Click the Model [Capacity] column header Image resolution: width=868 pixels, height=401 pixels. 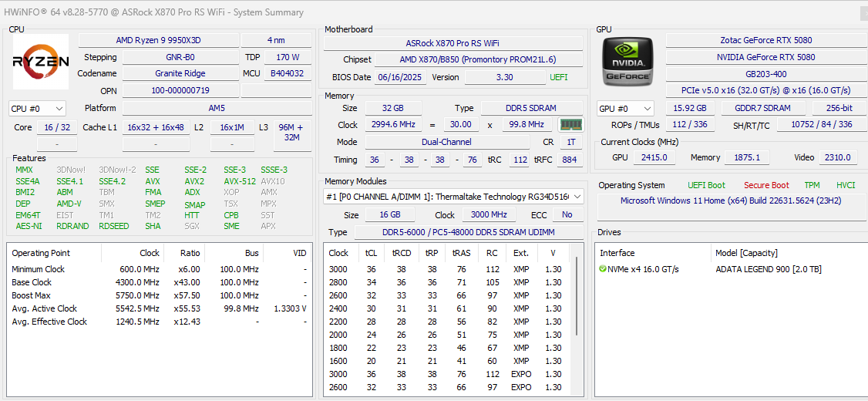point(746,253)
